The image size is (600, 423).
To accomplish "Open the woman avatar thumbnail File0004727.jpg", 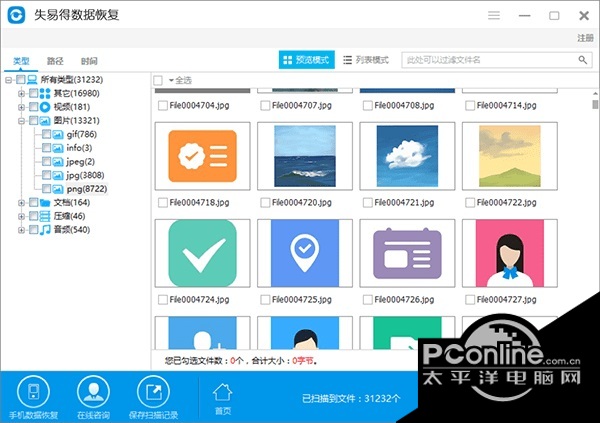I will pyautogui.click(x=510, y=253).
